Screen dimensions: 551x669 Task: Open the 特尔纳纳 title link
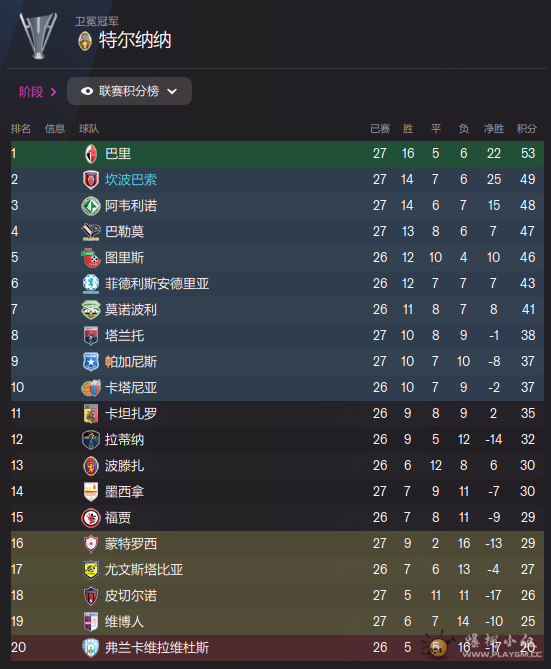pyautogui.click(x=135, y=41)
